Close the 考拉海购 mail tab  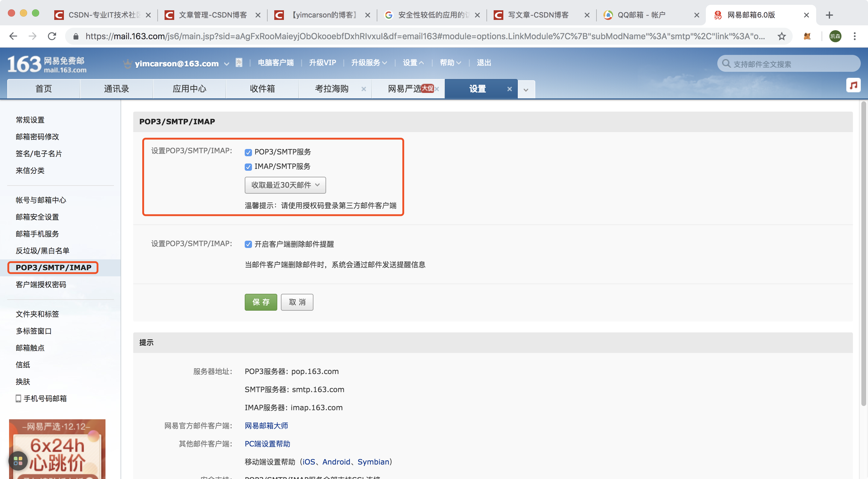(x=363, y=89)
